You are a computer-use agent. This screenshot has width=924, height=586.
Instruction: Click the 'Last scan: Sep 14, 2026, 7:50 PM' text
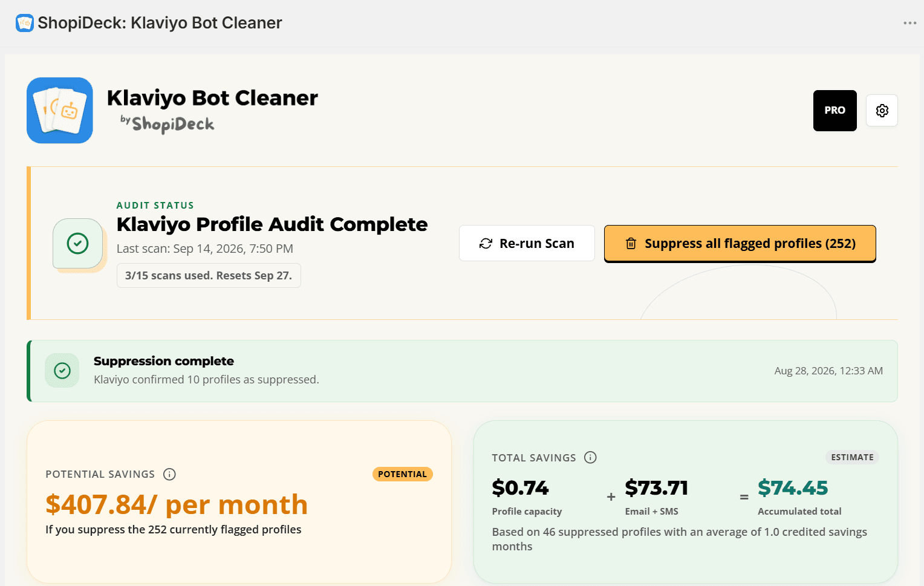205,249
